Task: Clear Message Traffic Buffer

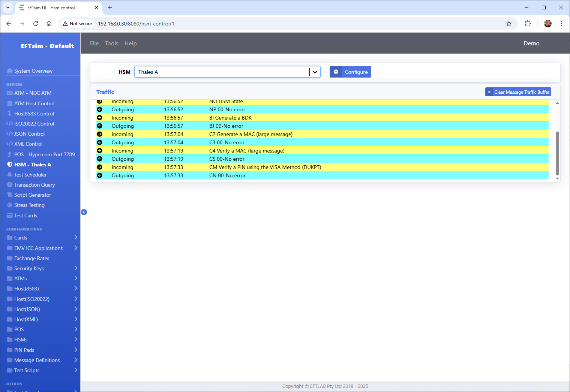Action: (x=518, y=92)
